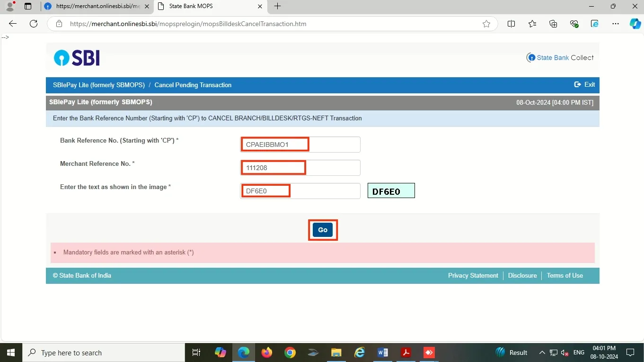Click the Result news widget
This screenshot has height=362, width=644.
click(511, 353)
